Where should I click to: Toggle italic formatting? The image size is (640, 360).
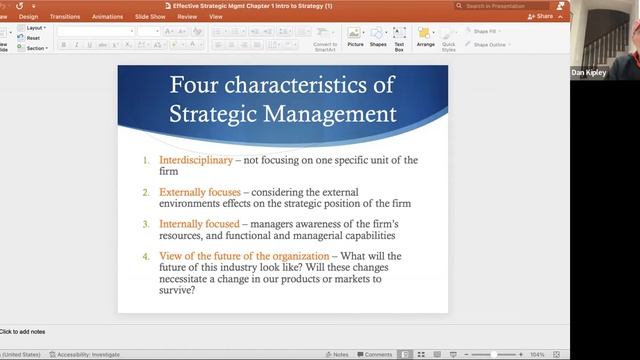(x=76, y=45)
